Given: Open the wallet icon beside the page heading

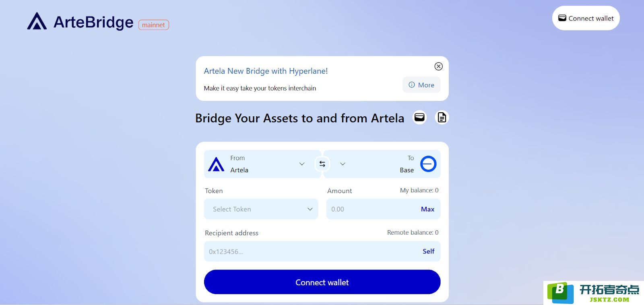Looking at the screenshot, I should (x=419, y=117).
